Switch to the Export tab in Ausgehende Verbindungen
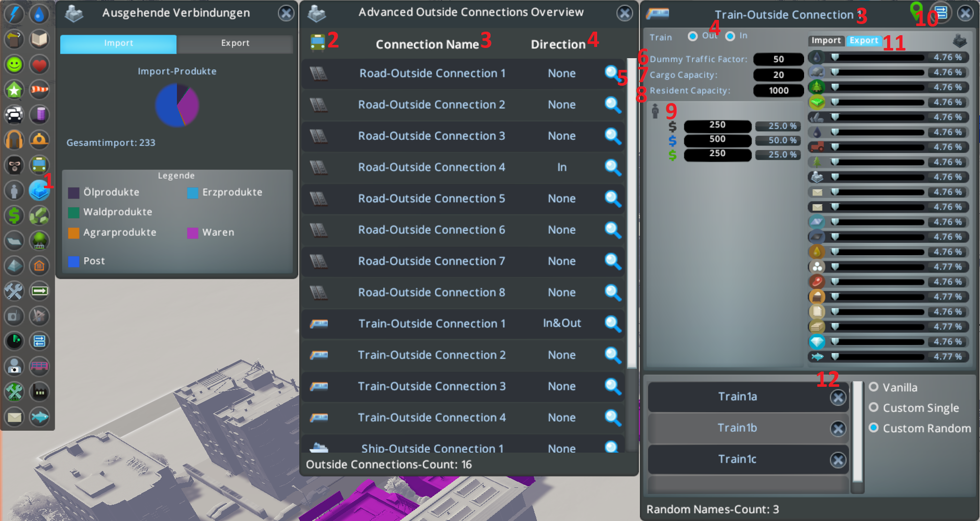980x521 pixels. pyautogui.click(x=235, y=43)
